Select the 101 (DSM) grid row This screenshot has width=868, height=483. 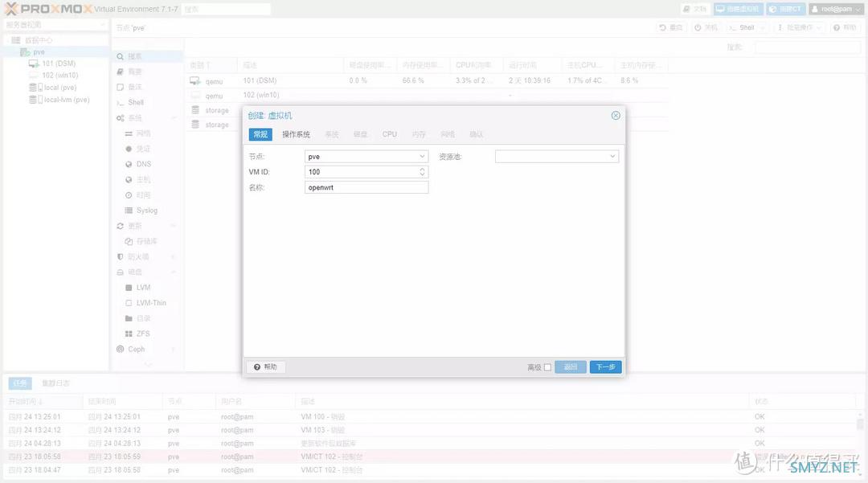pyautogui.click(x=426, y=81)
